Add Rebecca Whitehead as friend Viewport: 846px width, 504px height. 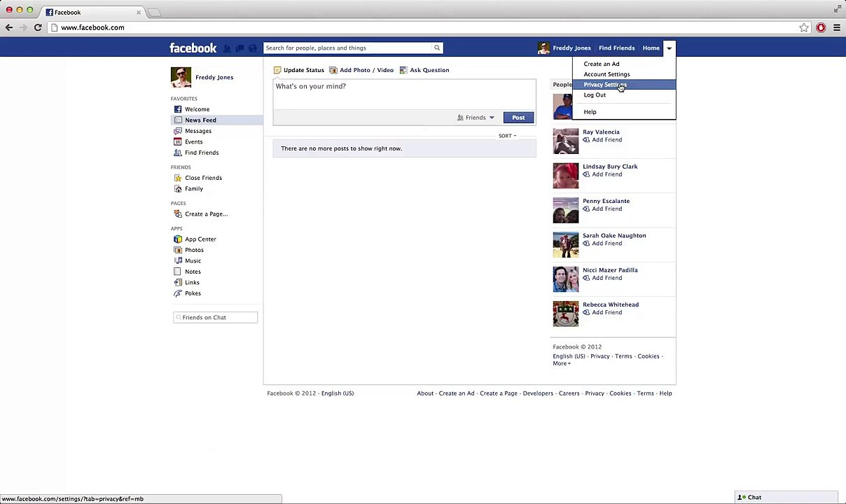602,312
